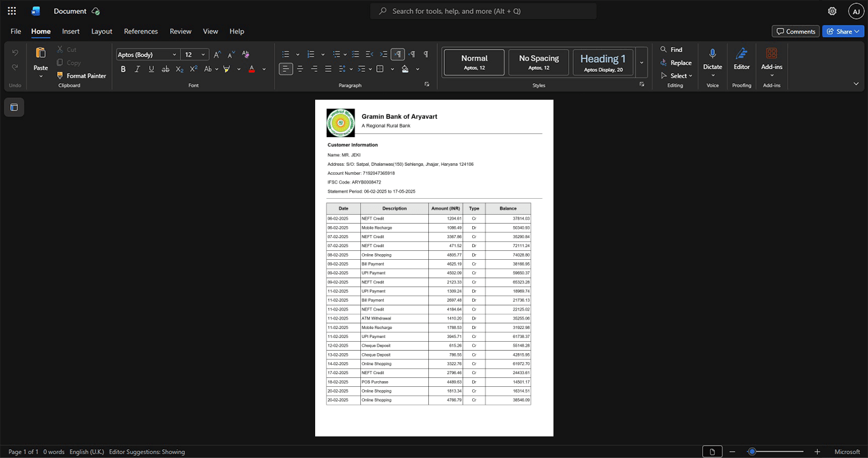The height and width of the screenshot is (458, 868).
Task: Open the Change Case Ab dropdown
Action: [x=210, y=69]
